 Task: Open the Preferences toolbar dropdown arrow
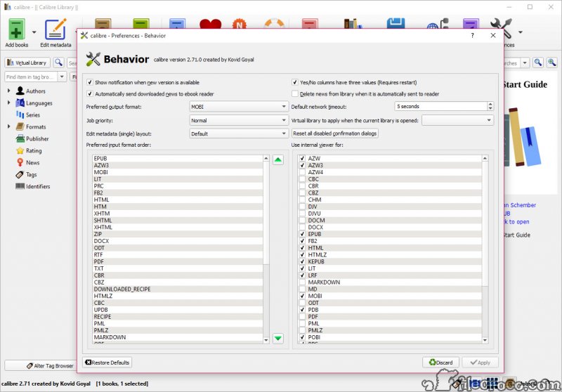(520, 32)
